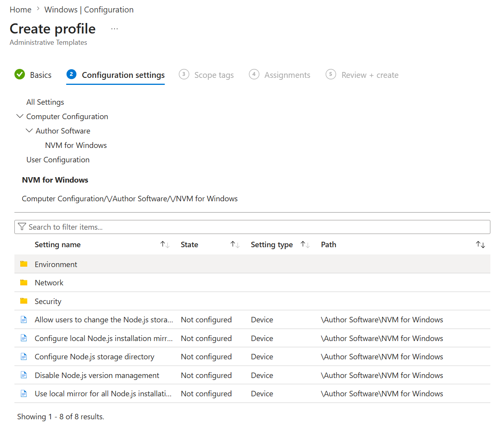Navigate to Home breadcrumb link
This screenshot has height=422, width=504.
point(21,10)
